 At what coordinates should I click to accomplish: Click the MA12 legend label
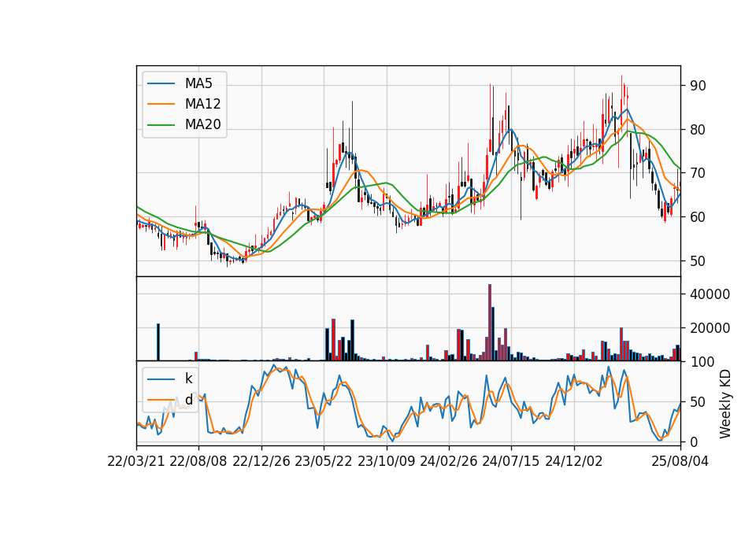pyautogui.click(x=202, y=104)
